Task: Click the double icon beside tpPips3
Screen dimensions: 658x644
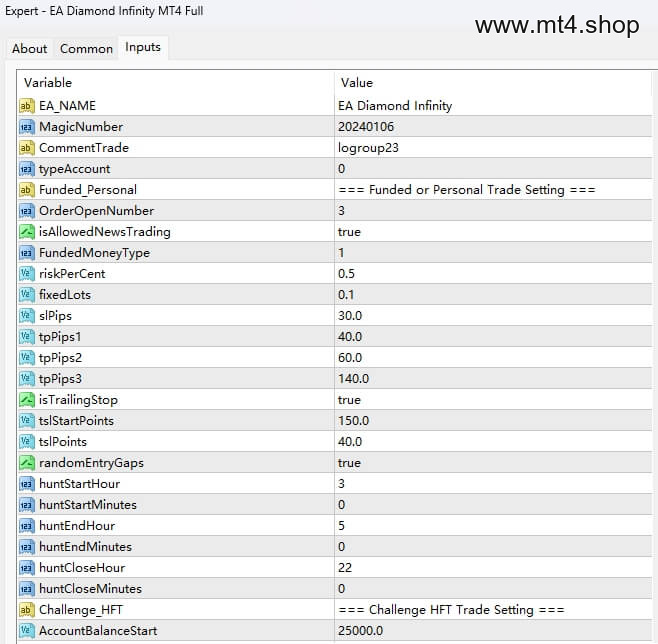Action: click(26, 378)
